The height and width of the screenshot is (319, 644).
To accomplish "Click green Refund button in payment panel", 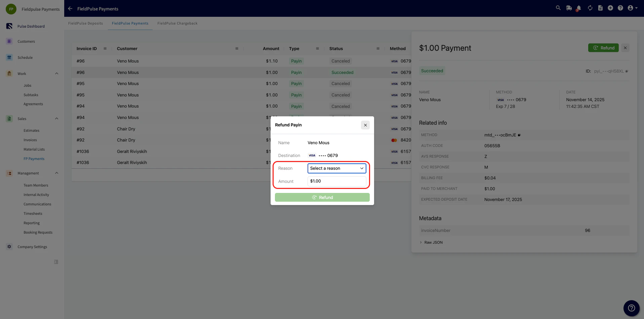I will pyautogui.click(x=603, y=48).
